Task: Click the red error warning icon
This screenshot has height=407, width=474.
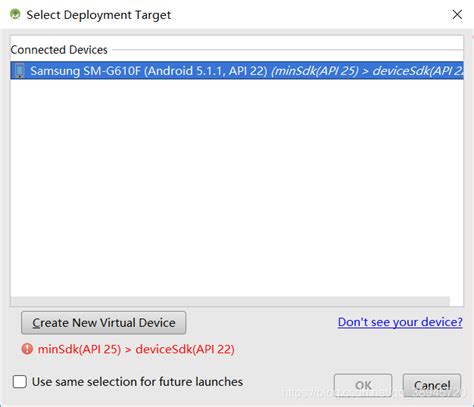Action: (27, 349)
